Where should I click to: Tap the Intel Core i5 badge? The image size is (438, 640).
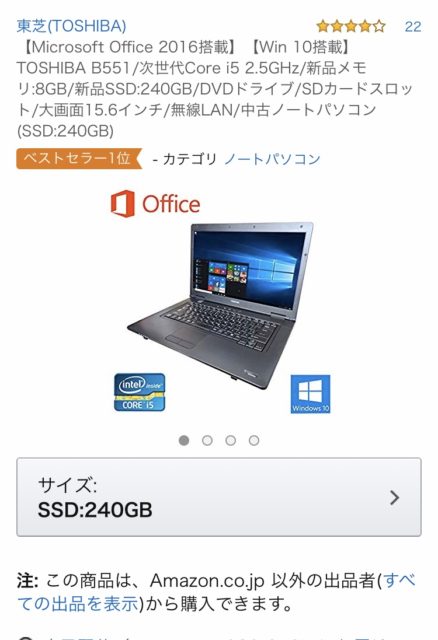pos(140,392)
